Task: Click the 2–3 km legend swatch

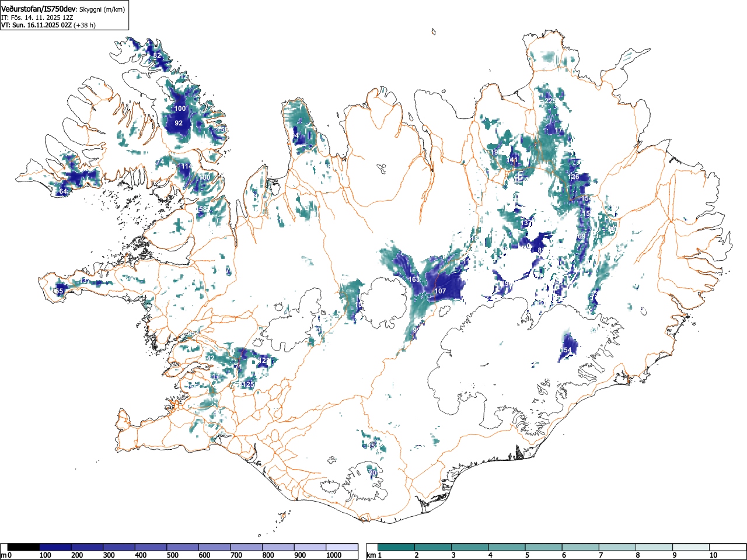Action: point(434,547)
